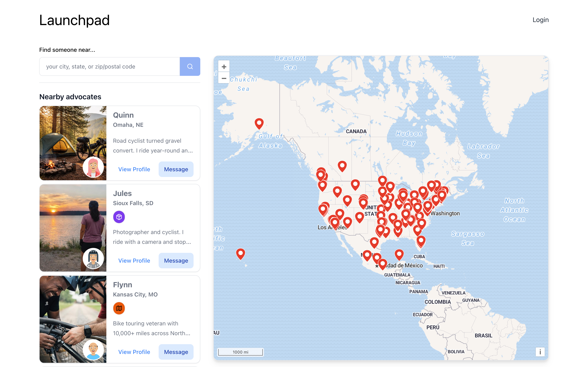Viewport: 588px width, 367px height.
Task: View Quinn's profile
Action: pos(134,169)
